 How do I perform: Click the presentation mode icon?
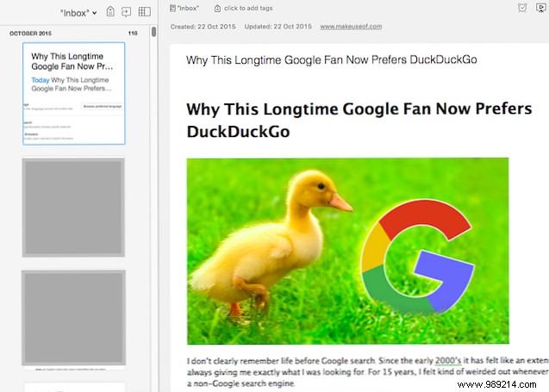pos(540,8)
